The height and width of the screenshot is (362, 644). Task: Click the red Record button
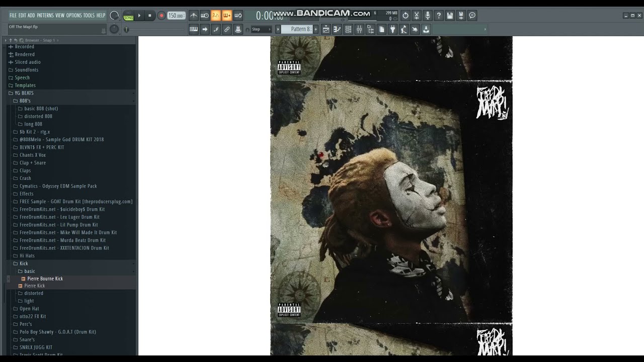click(161, 16)
